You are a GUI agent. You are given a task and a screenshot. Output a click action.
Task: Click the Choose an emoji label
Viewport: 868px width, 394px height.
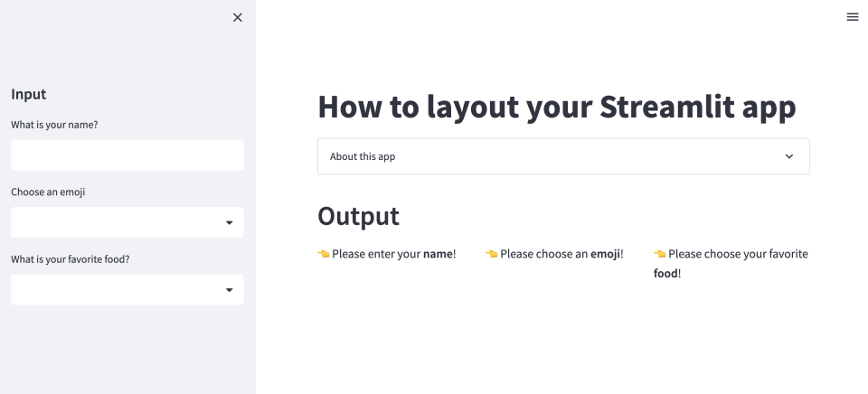(x=48, y=192)
